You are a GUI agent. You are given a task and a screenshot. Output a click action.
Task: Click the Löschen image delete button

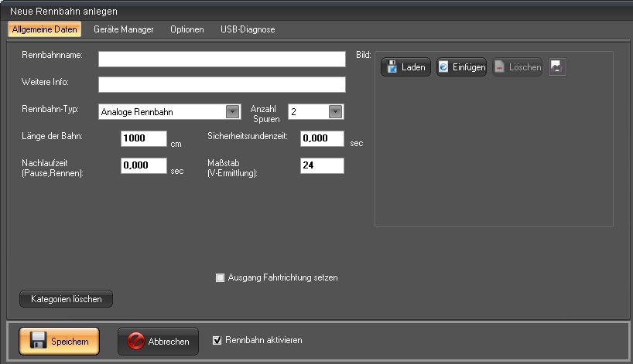517,67
